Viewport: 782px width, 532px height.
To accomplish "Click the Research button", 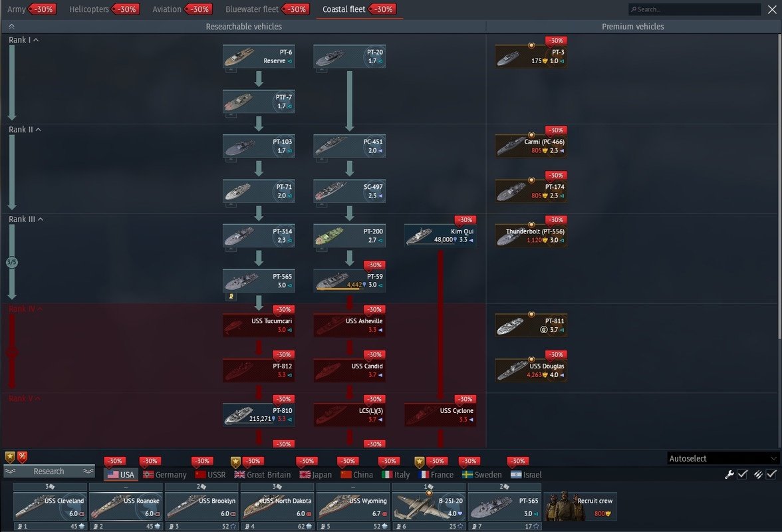I will point(49,471).
